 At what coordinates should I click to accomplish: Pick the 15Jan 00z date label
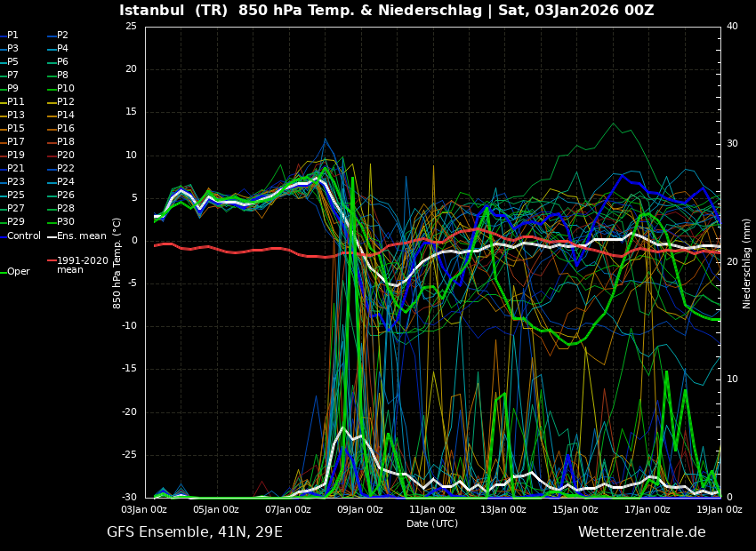[x=576, y=509]
